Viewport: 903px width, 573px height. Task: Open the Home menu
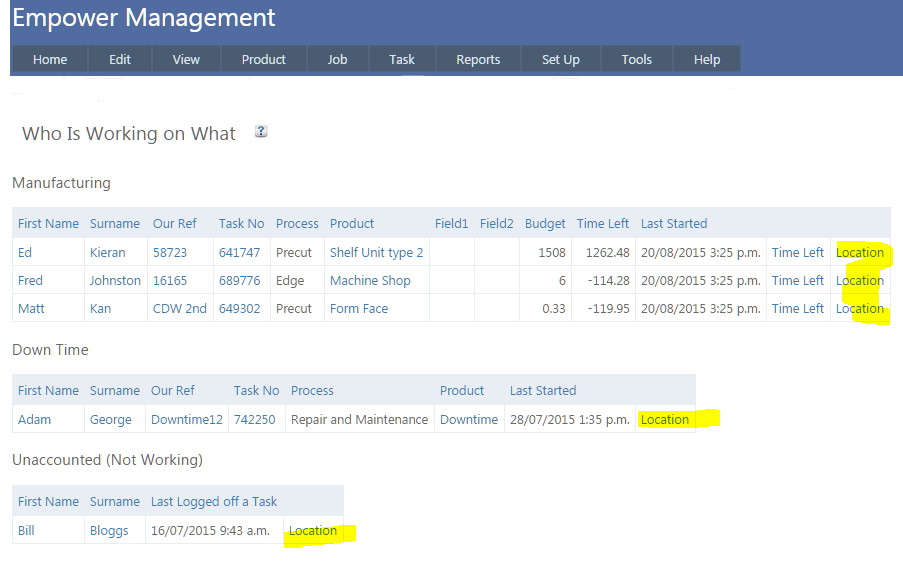(50, 59)
